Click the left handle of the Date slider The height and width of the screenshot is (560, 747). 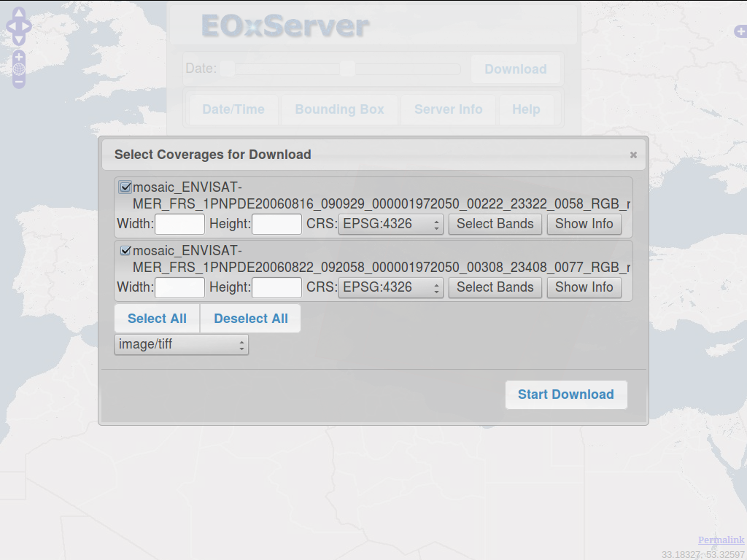coord(228,69)
